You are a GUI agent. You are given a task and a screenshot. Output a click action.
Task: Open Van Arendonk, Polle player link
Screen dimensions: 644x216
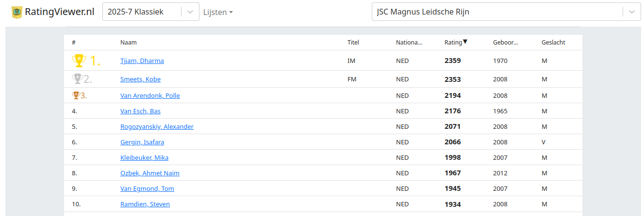(150, 95)
